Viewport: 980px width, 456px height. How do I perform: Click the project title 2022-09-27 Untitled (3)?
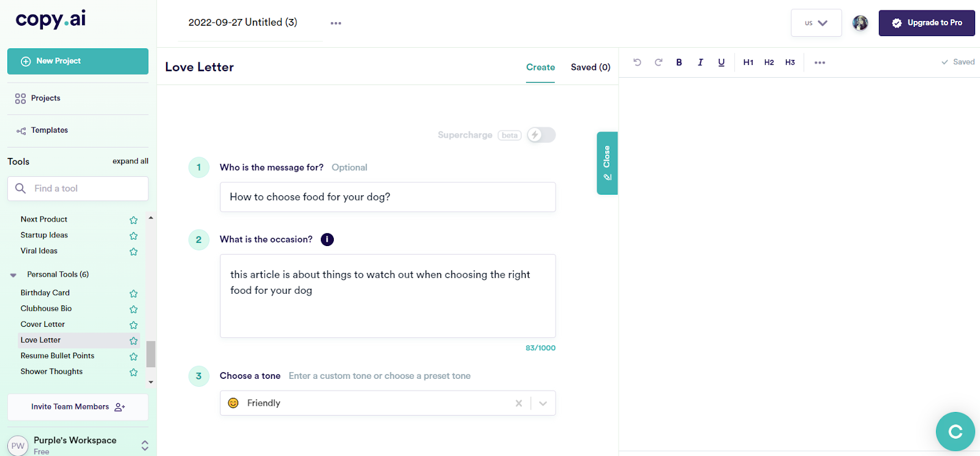(243, 23)
